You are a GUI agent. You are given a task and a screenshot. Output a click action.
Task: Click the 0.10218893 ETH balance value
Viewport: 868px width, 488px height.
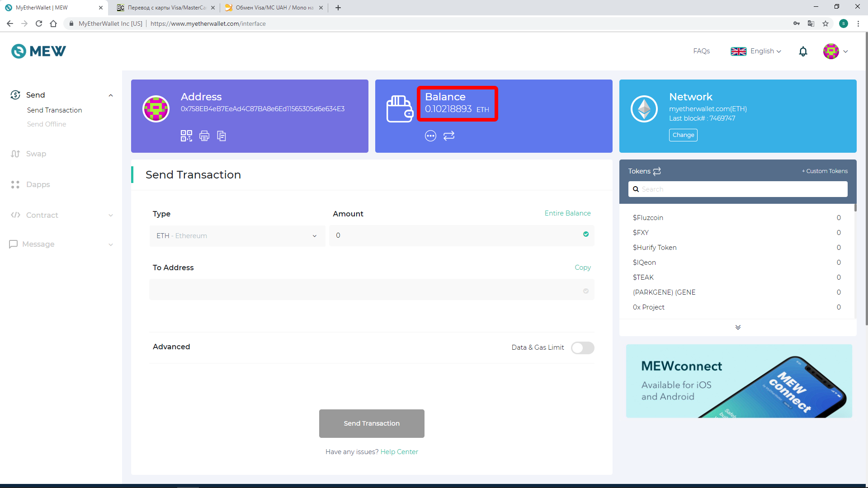[x=457, y=109]
